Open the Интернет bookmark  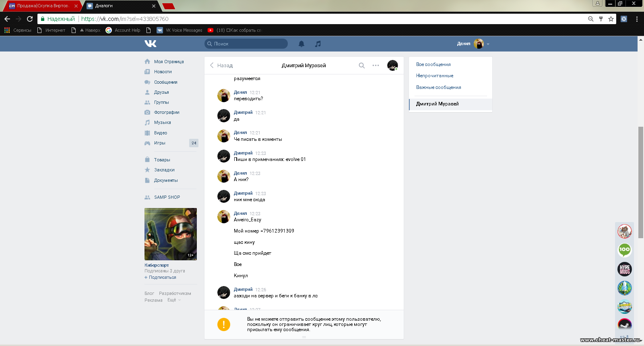51,30
